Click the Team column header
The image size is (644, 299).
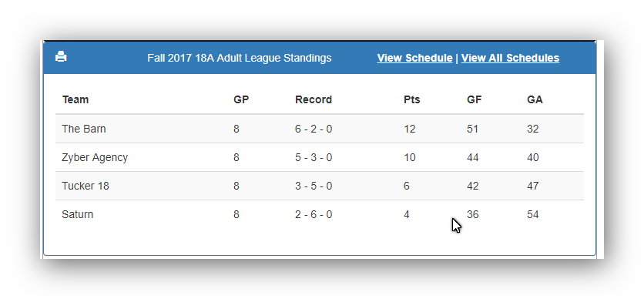75,100
